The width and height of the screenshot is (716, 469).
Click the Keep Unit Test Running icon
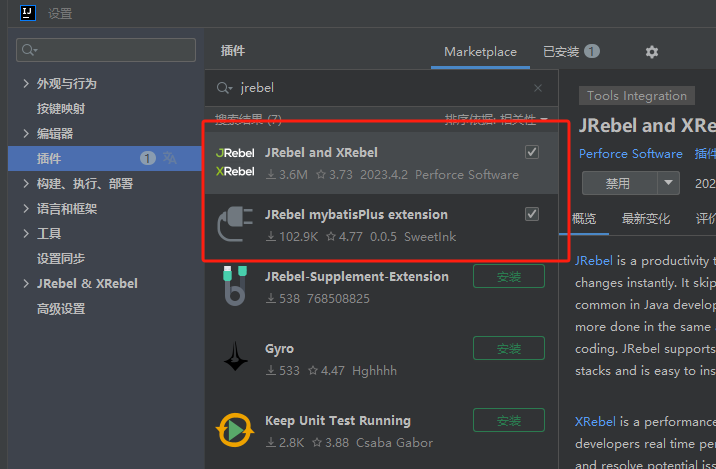235,430
